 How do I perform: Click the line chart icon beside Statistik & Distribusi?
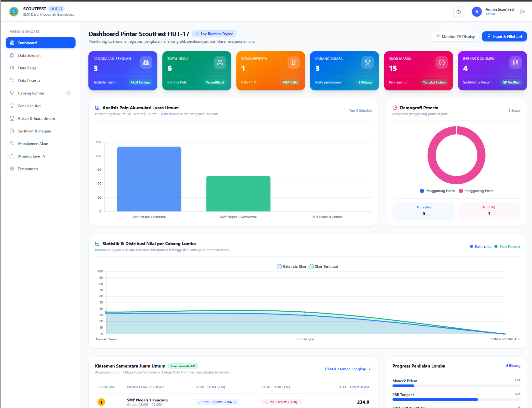(x=97, y=244)
